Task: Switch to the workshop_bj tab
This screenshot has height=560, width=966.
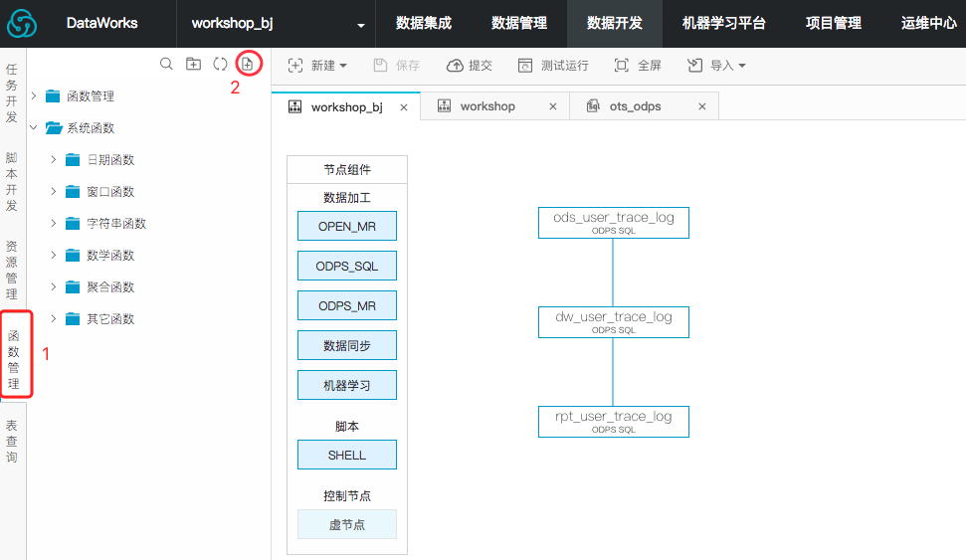Action: (x=347, y=107)
